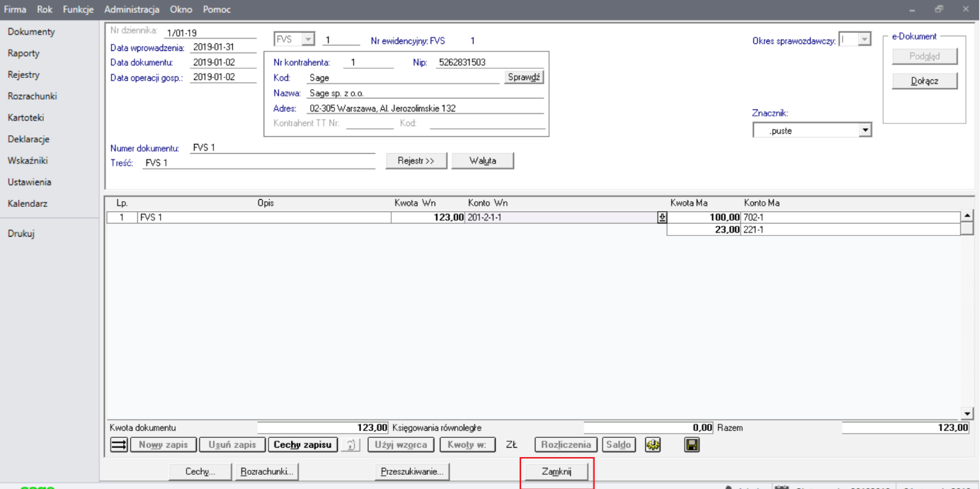The image size is (980, 489).
Task: Go to Ustawienia in the sidebar
Action: tap(29, 182)
